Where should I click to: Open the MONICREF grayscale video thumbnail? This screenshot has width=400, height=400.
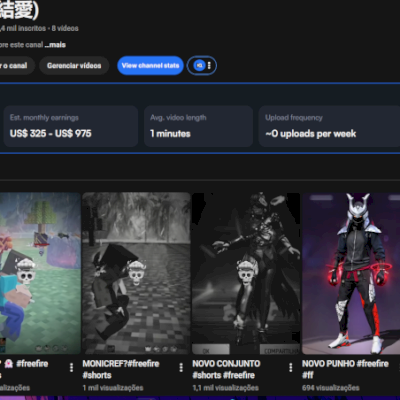click(136, 273)
